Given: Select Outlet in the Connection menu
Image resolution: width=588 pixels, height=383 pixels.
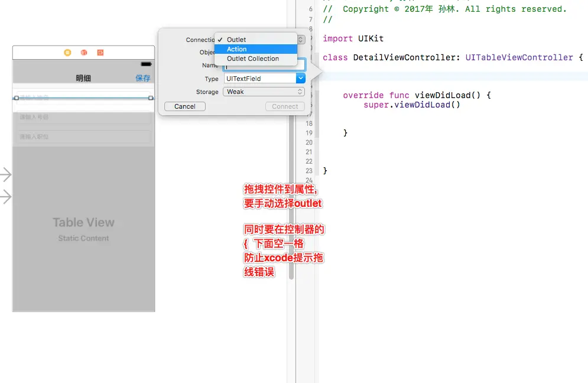Looking at the screenshot, I should 256,40.
